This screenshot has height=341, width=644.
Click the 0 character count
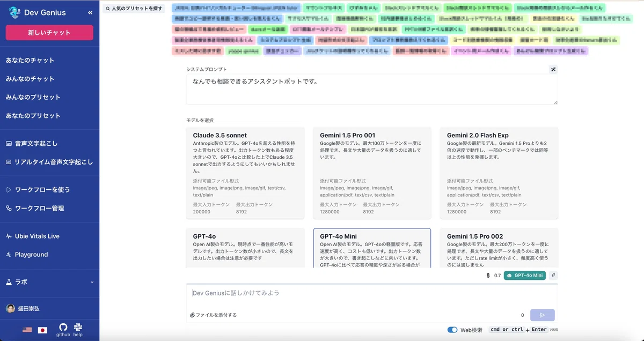click(x=522, y=315)
